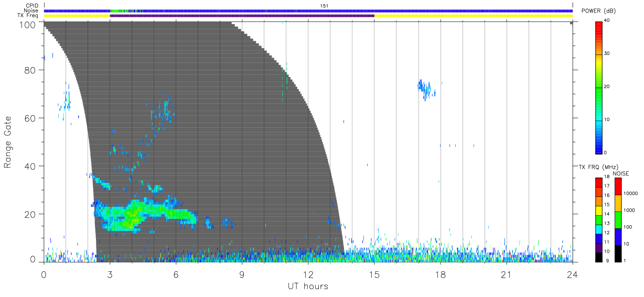
Task: Click the 6 tick on UT hours axis
Action: click(x=176, y=274)
